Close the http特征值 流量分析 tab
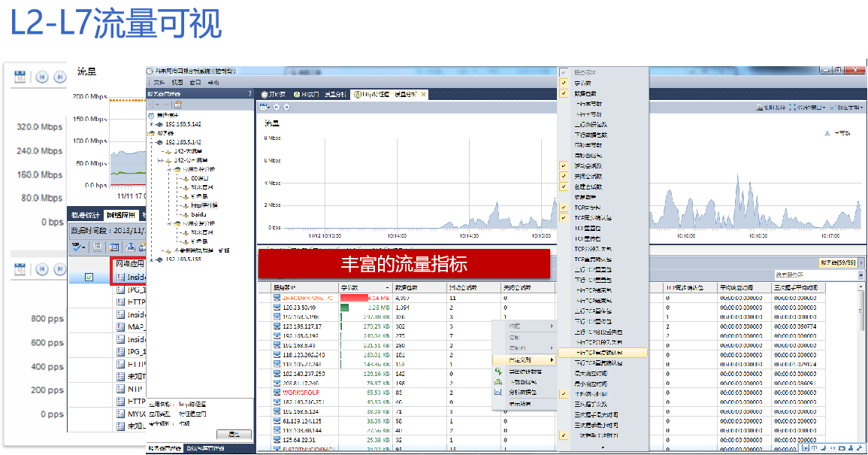This screenshot has height=455, width=868. pyautogui.click(x=424, y=94)
